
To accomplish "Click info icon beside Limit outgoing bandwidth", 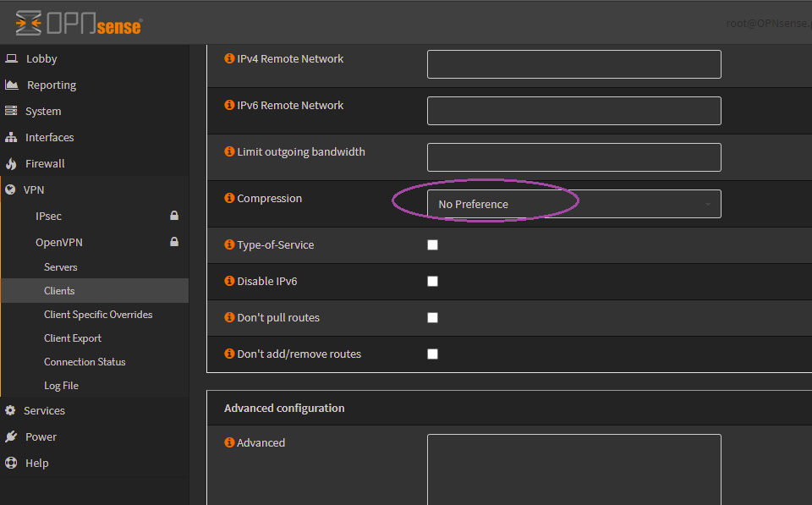I will (x=229, y=151).
